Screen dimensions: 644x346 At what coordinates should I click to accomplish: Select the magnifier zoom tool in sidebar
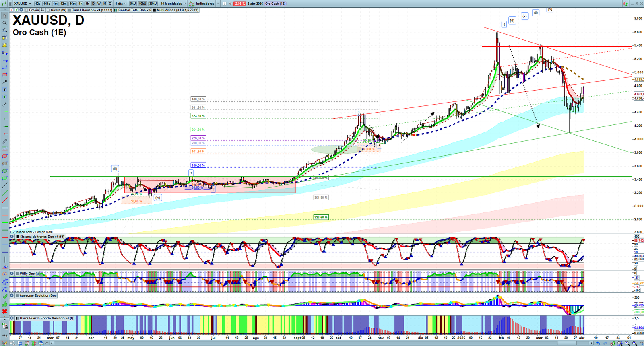(x=5, y=23)
